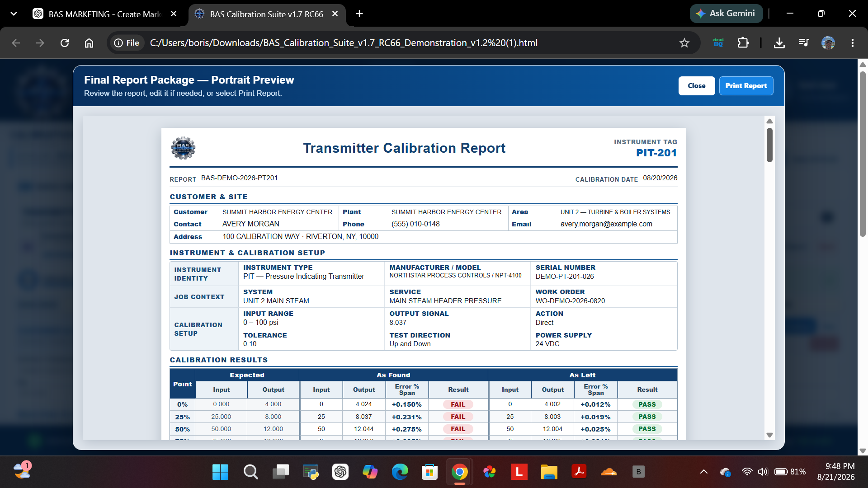The height and width of the screenshot is (488, 868).
Task: Click the BAS gear logo in report
Action: [x=183, y=148]
